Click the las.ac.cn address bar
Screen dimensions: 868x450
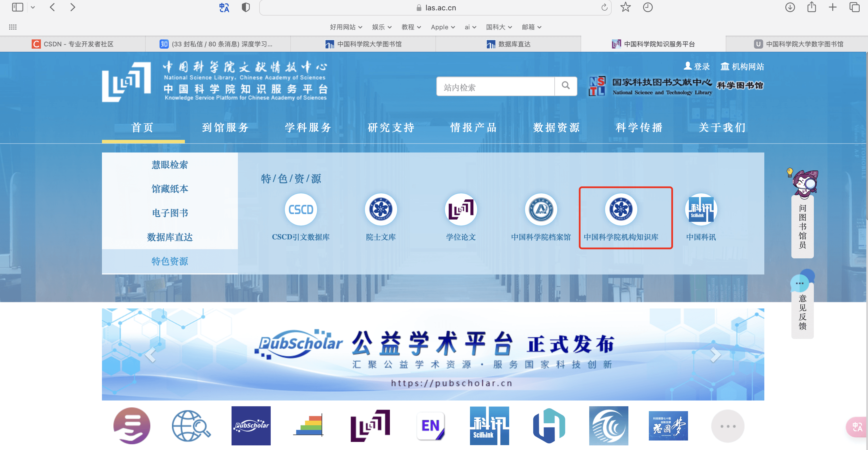(435, 7)
